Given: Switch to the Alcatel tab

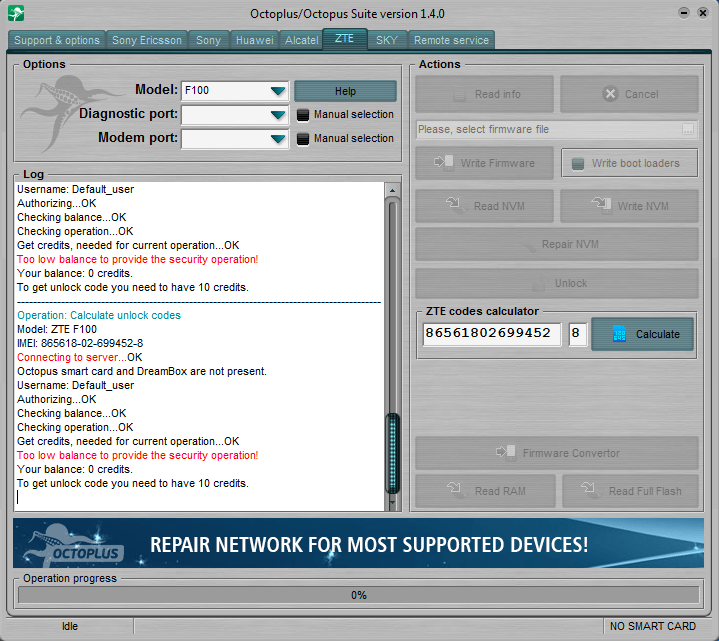Looking at the screenshot, I should click(301, 40).
